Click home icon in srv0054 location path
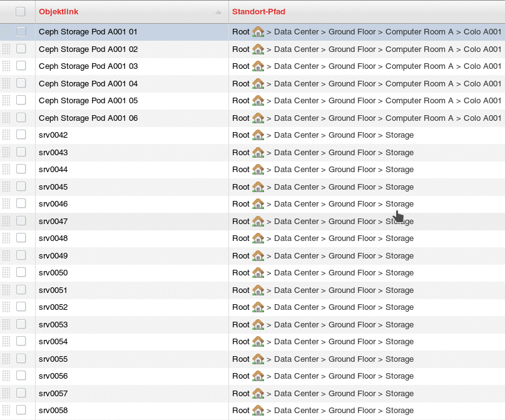This screenshot has height=420, width=505. 258,342
